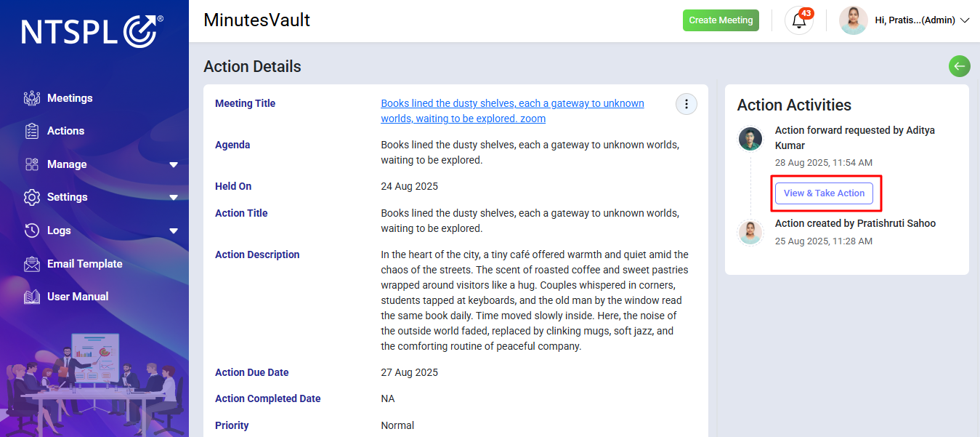
Task: Click the Settings gear icon
Action: point(32,197)
